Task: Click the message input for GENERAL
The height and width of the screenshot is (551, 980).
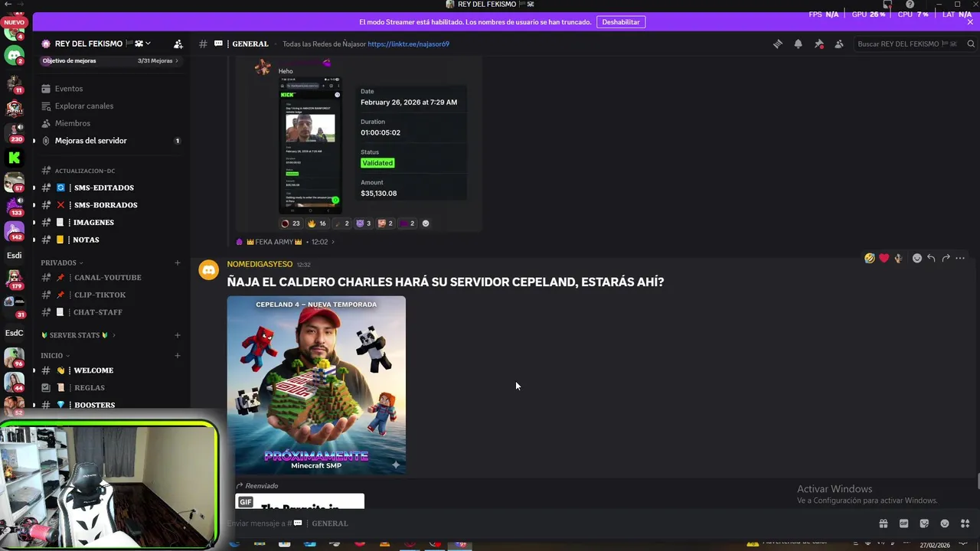Action: tap(536, 523)
